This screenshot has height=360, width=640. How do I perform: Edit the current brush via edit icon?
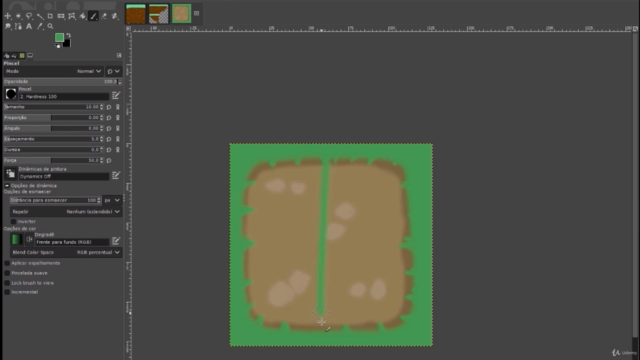(x=116, y=96)
